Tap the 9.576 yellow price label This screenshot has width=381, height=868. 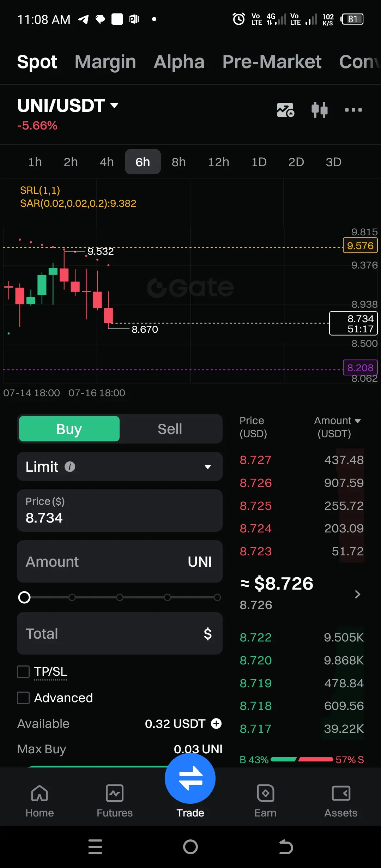coord(360,246)
